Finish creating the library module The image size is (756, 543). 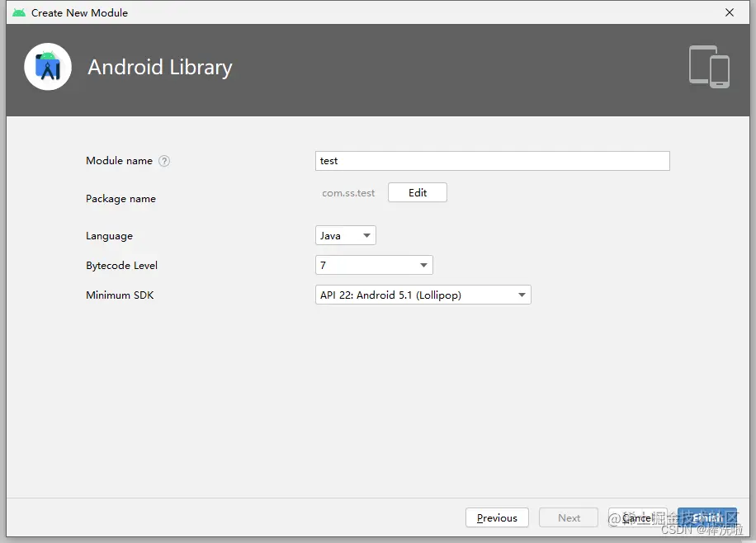click(706, 517)
